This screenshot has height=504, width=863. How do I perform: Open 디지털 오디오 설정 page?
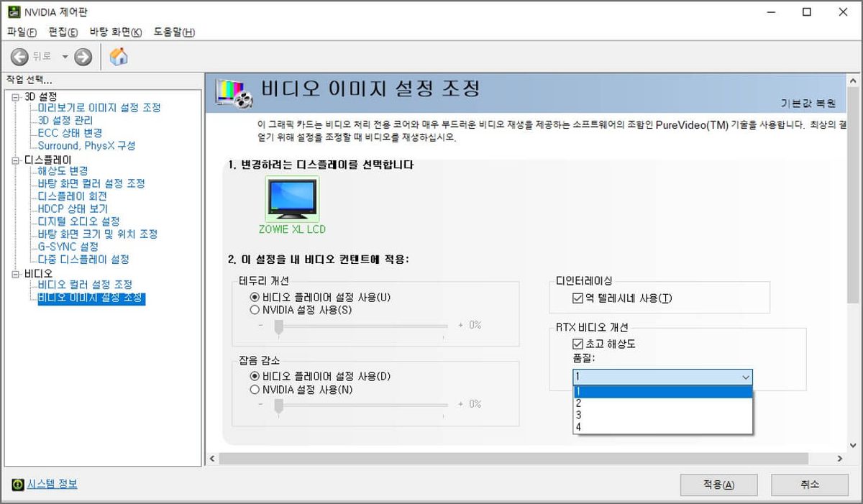78,221
